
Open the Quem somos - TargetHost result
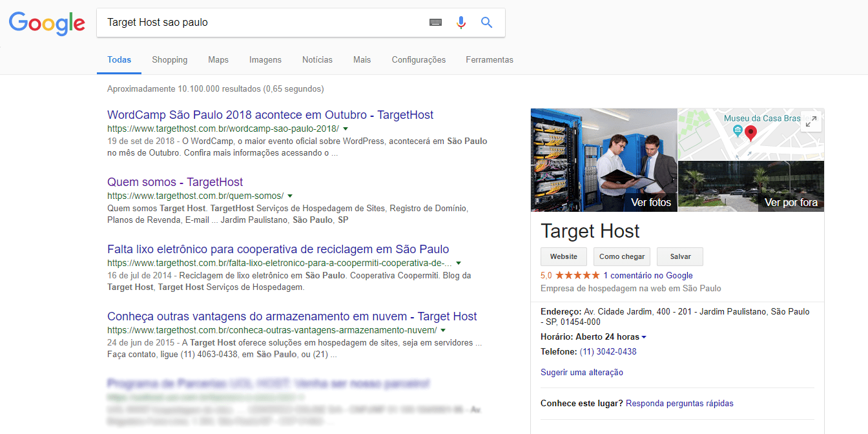click(175, 182)
